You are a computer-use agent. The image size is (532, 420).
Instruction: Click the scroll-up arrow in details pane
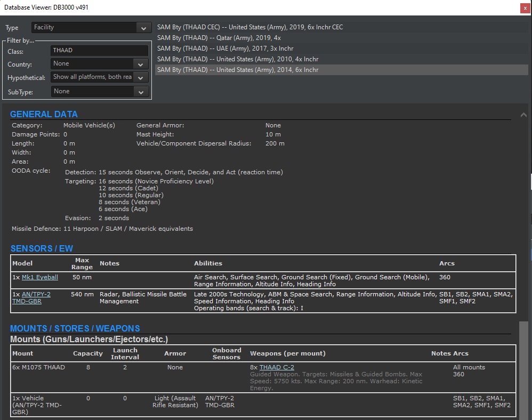pos(523,115)
